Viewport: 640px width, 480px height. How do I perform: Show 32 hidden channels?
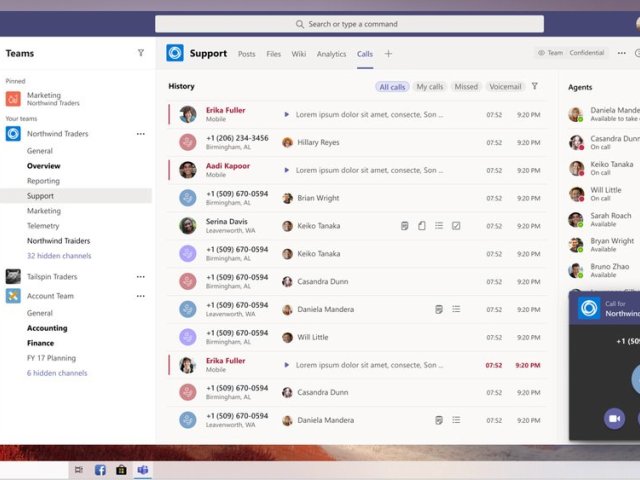click(x=59, y=256)
